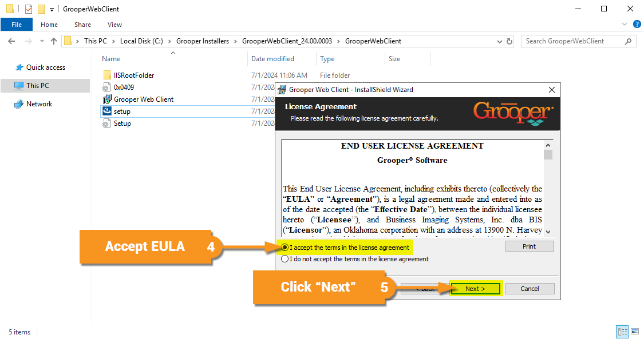Open Explorer Help question mark
This screenshot has width=644, height=339.
coord(637,24)
